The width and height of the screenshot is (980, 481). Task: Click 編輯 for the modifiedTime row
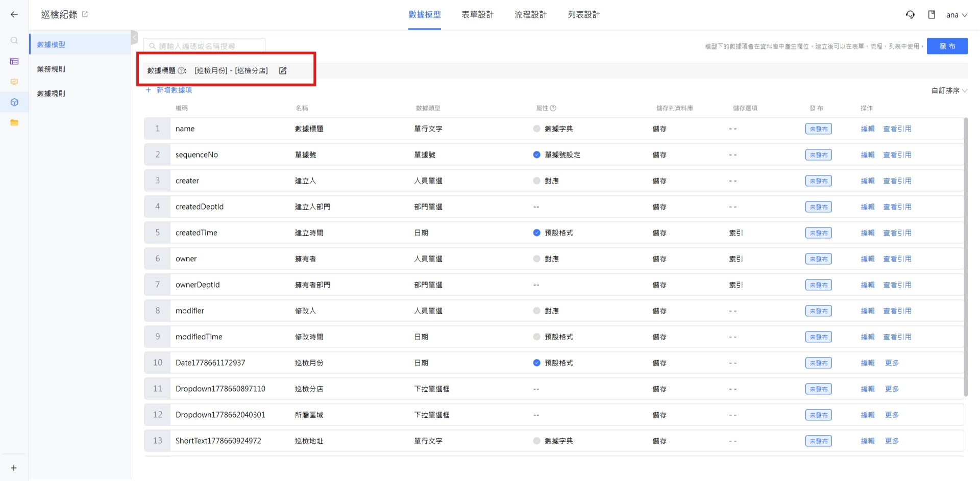pyautogui.click(x=868, y=337)
